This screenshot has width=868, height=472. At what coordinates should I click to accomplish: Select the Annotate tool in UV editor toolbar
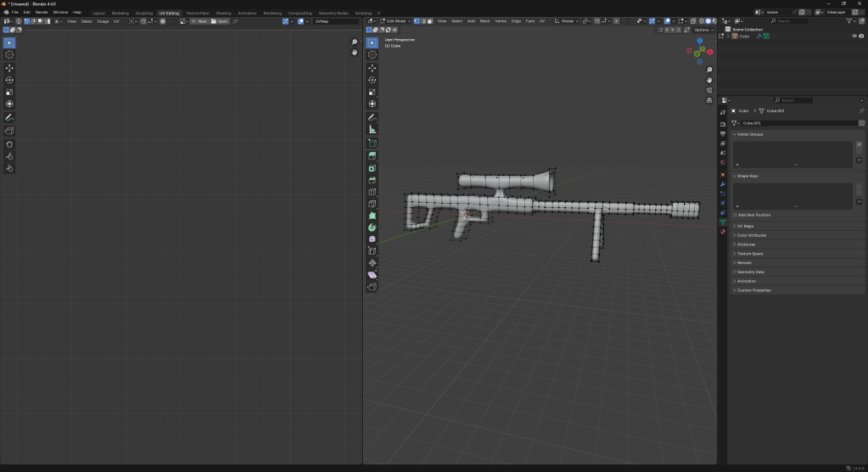[9, 117]
